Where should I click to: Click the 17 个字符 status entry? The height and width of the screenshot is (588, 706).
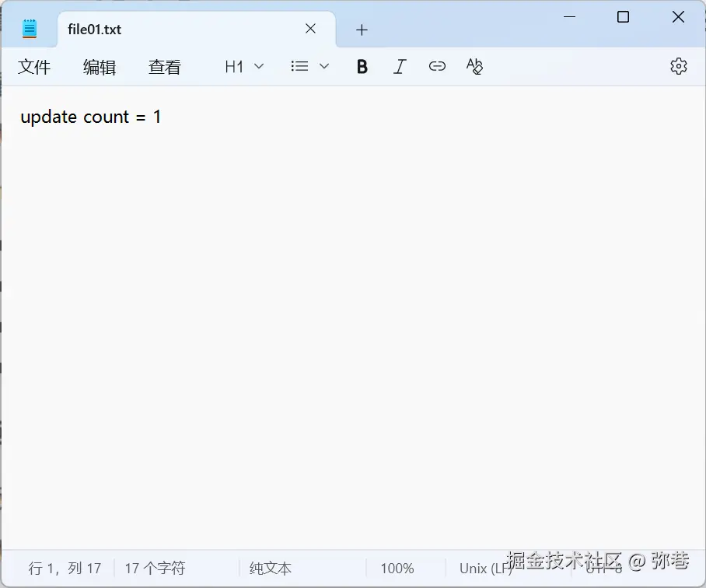(155, 569)
